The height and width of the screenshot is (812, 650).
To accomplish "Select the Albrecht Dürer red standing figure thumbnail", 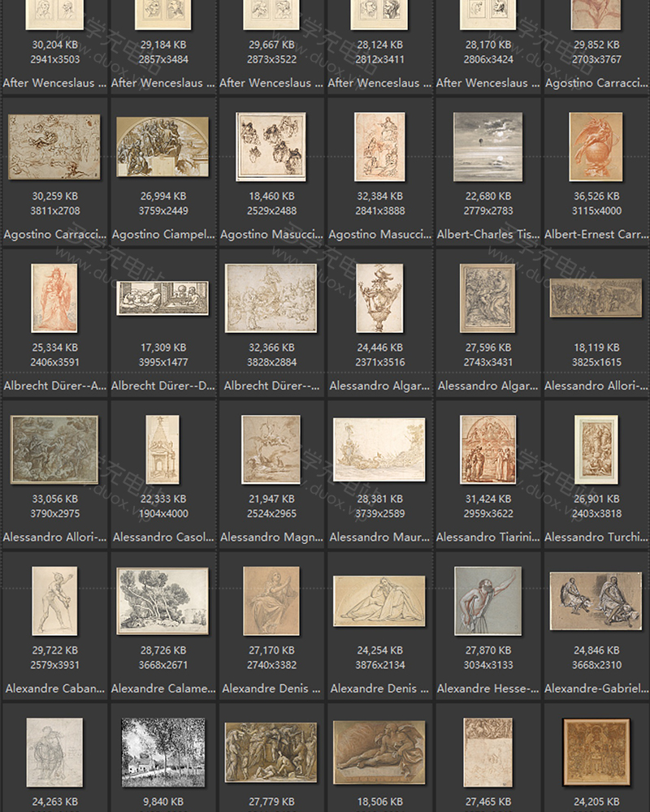I will click(54, 298).
